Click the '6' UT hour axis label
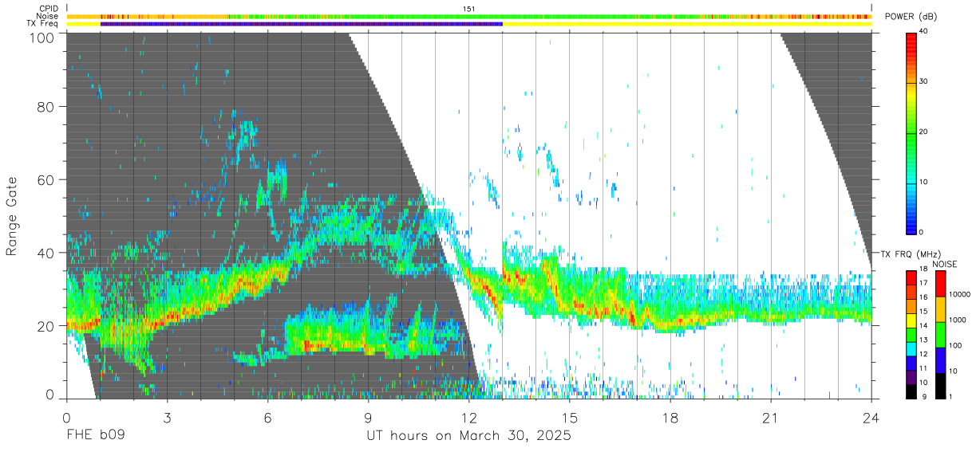The width and height of the screenshot is (980, 452). pyautogui.click(x=267, y=418)
